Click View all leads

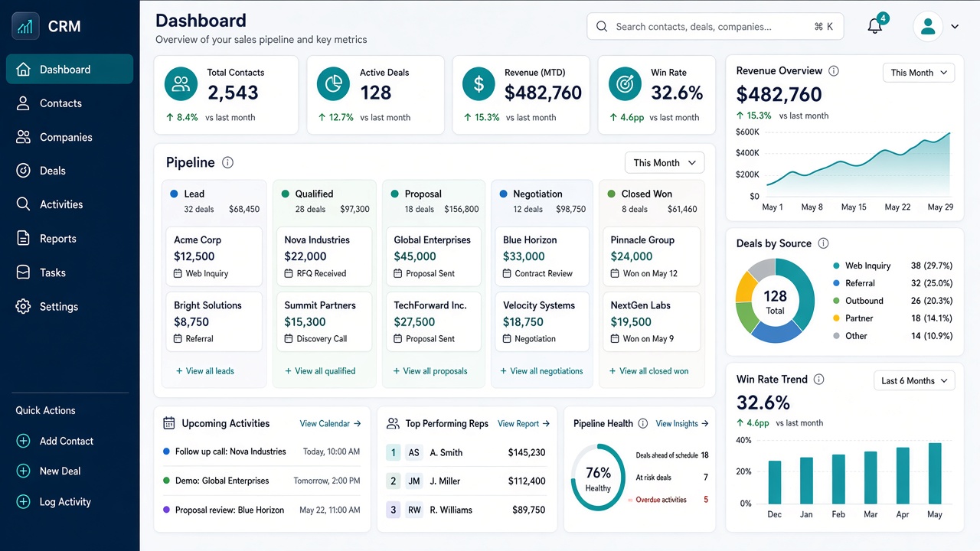tap(204, 371)
